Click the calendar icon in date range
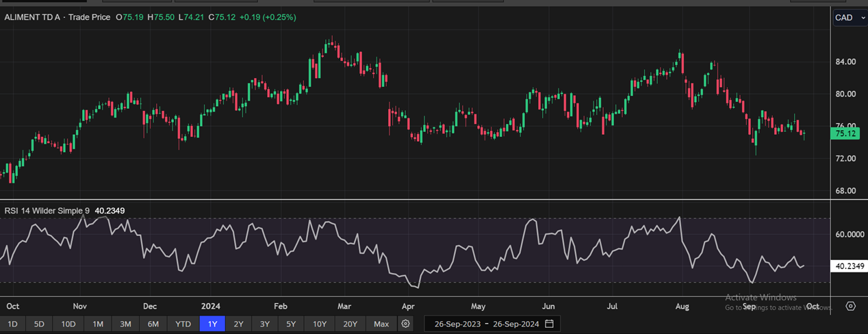The height and width of the screenshot is (334, 868). (x=549, y=323)
